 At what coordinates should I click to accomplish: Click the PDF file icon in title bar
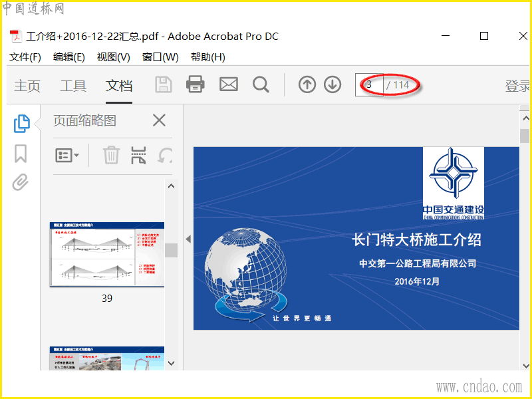click(x=15, y=37)
